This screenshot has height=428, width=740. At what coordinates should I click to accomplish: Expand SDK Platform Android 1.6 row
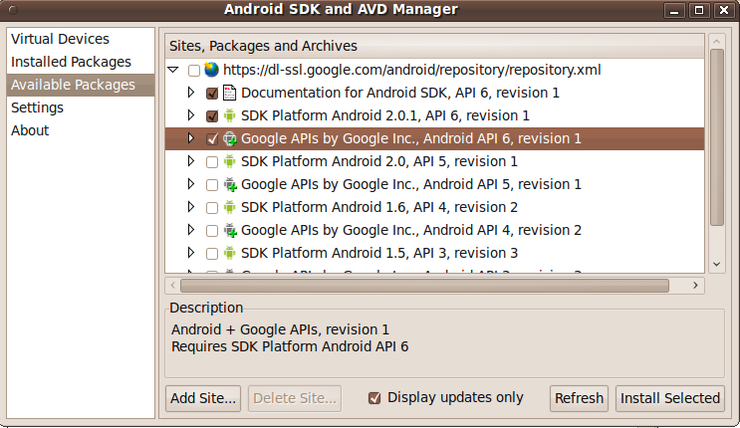pyautogui.click(x=191, y=207)
